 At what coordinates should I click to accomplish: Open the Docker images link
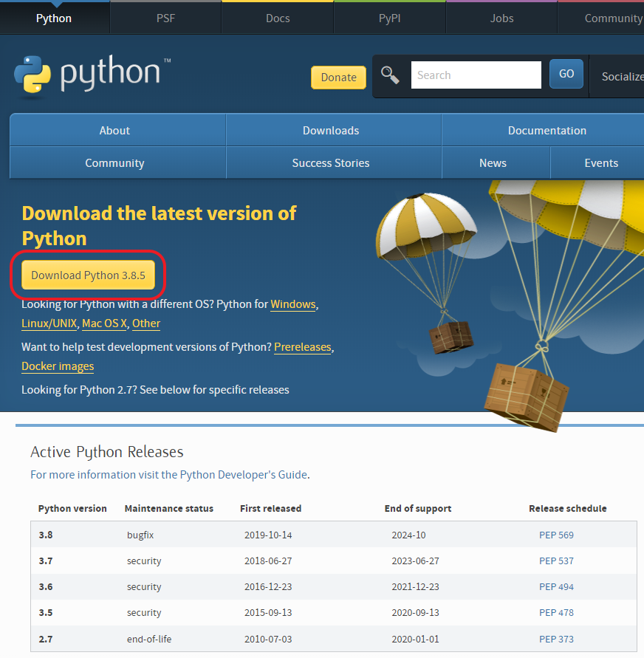pyautogui.click(x=58, y=366)
